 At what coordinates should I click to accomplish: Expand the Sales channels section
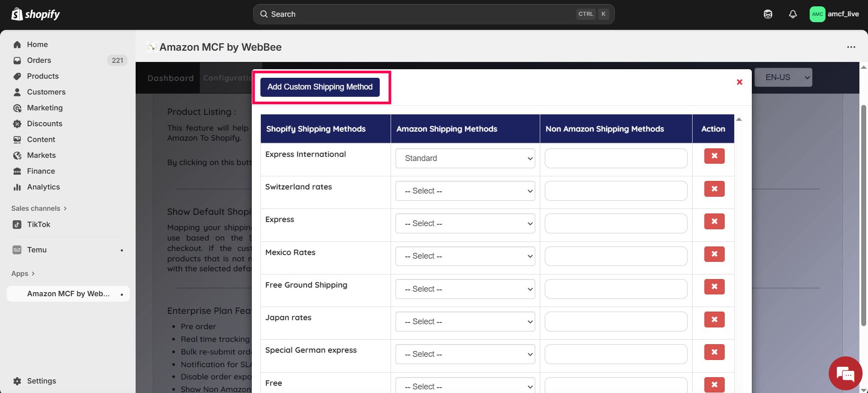pyautogui.click(x=39, y=208)
